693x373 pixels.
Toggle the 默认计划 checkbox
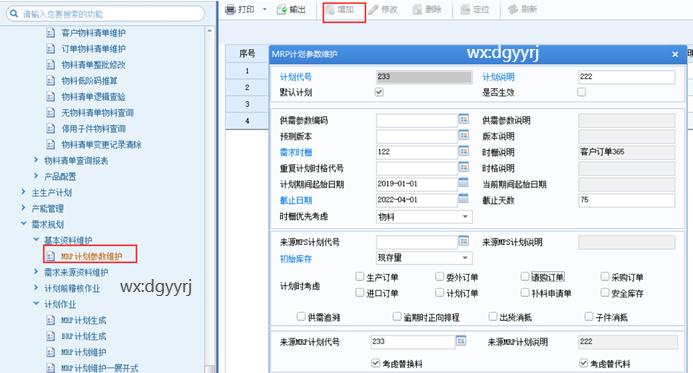click(379, 92)
